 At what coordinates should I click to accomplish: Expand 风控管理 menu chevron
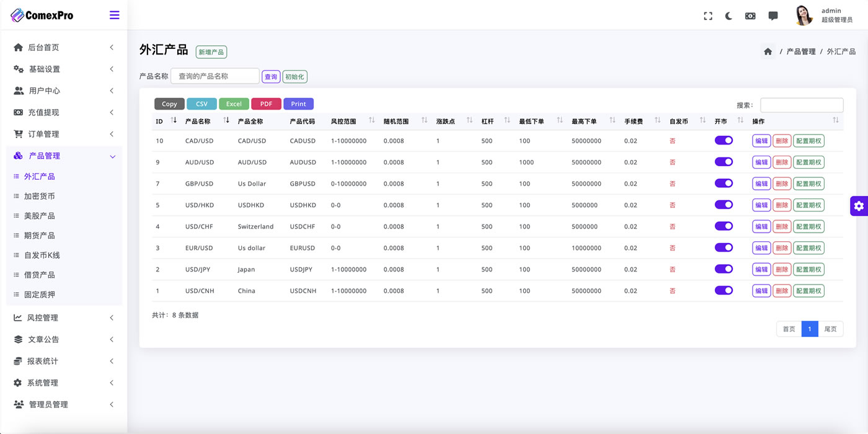pyautogui.click(x=112, y=317)
